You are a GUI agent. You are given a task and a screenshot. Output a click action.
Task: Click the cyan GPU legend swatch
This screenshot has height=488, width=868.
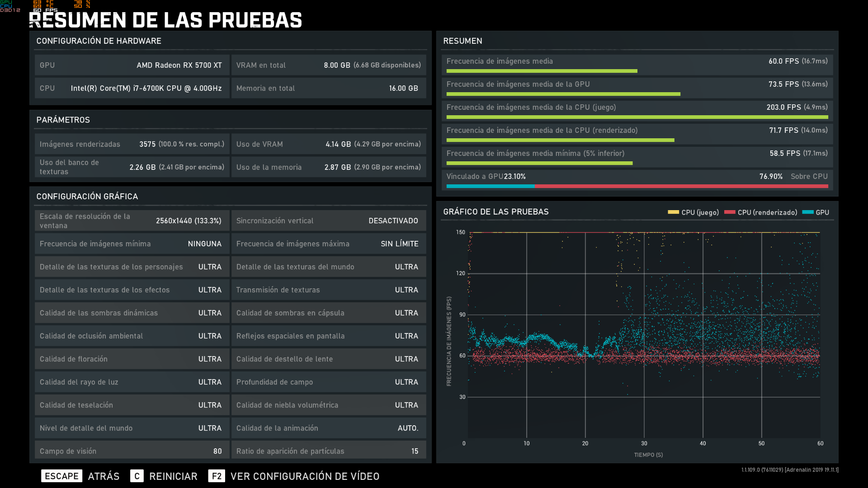coord(807,212)
